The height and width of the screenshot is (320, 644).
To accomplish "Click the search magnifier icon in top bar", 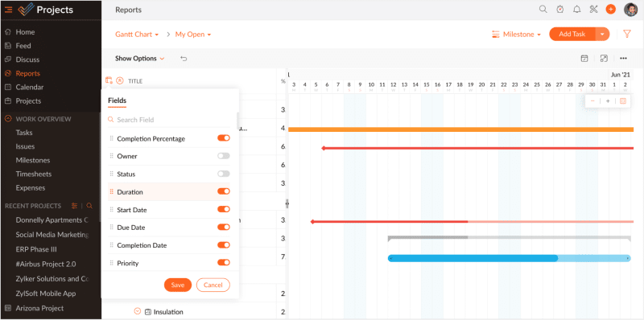I will (543, 10).
